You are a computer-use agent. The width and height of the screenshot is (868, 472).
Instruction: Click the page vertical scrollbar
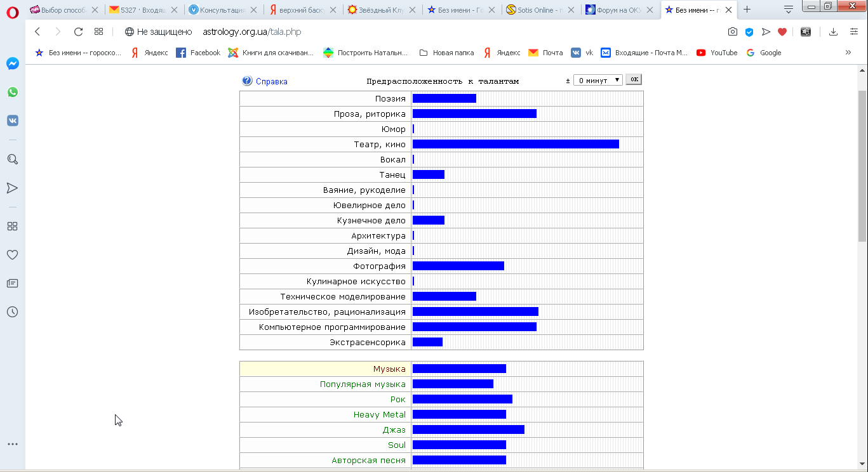click(x=862, y=165)
